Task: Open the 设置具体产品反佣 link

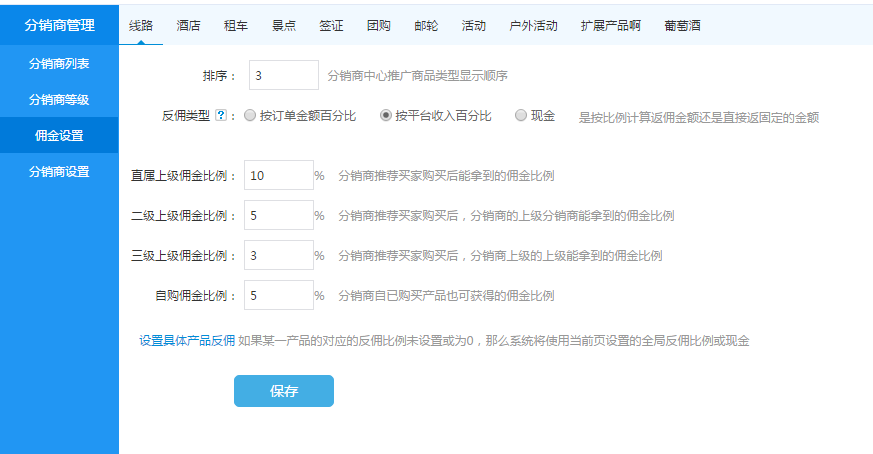Action: 187,341
